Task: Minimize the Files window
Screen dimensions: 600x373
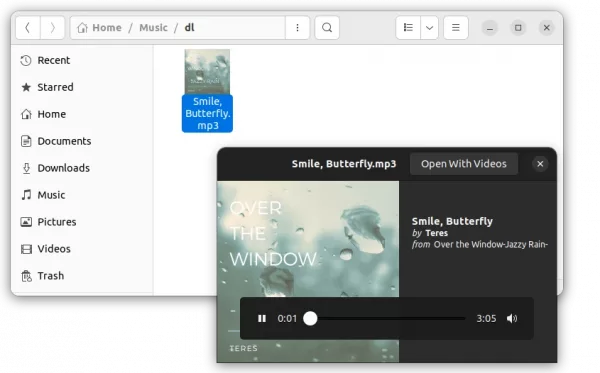Action: 489,28
